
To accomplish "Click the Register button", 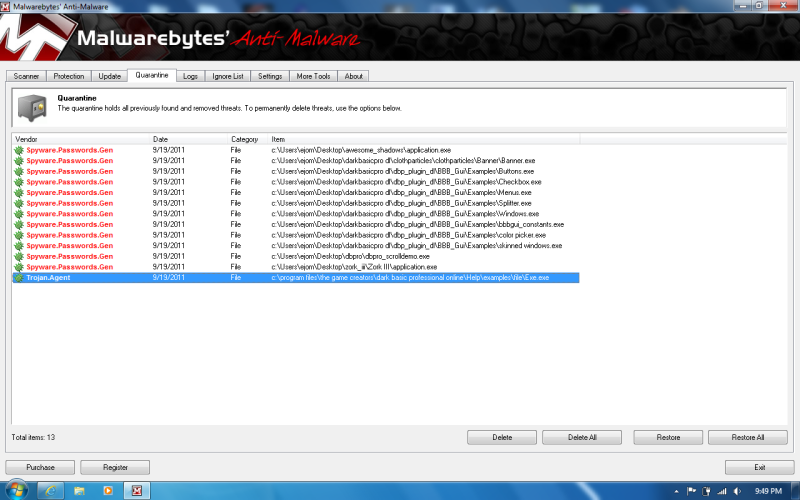I will [x=115, y=467].
